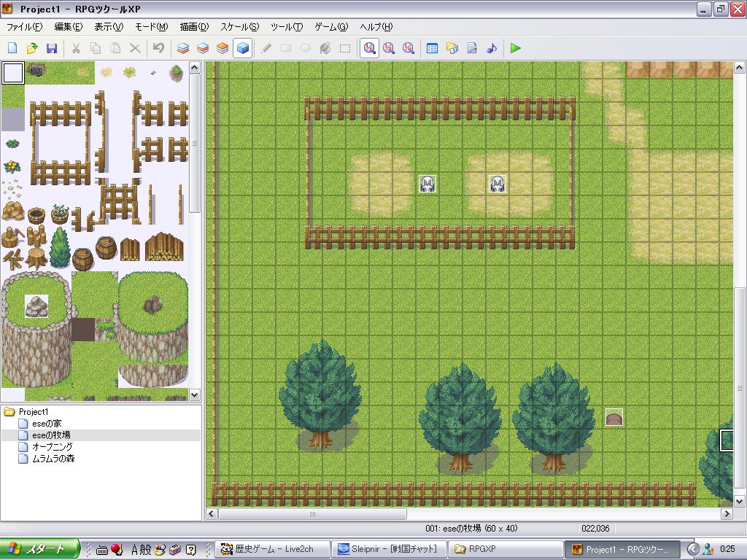
Task: Switch to Layer 2 editing mode
Action: (x=203, y=48)
